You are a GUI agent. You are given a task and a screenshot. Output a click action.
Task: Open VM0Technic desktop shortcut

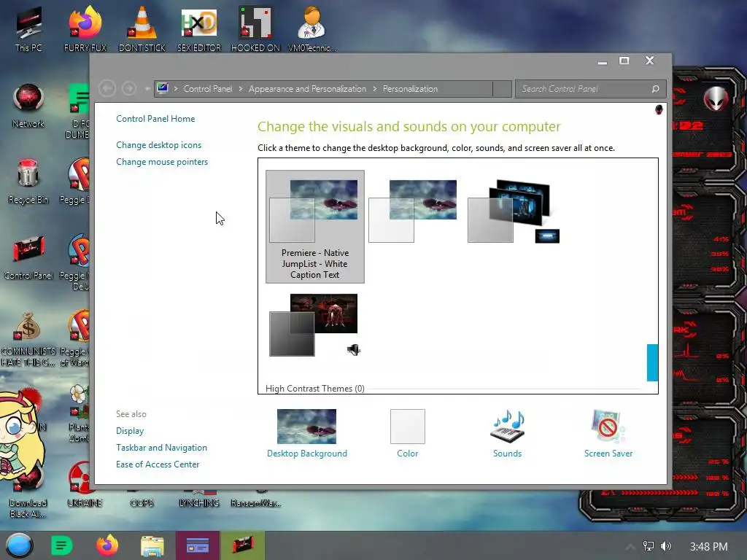[x=312, y=28]
